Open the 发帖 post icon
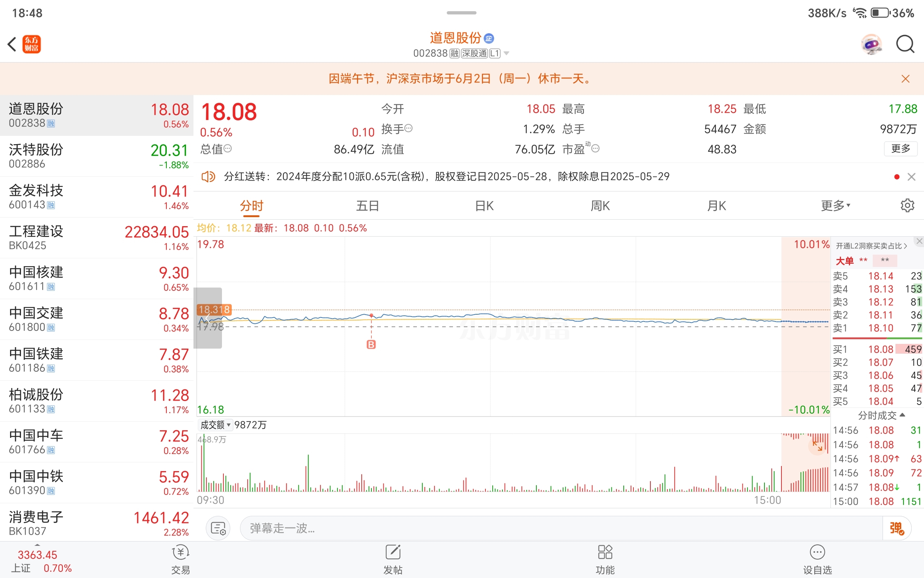This screenshot has height=578, width=924. point(393,560)
